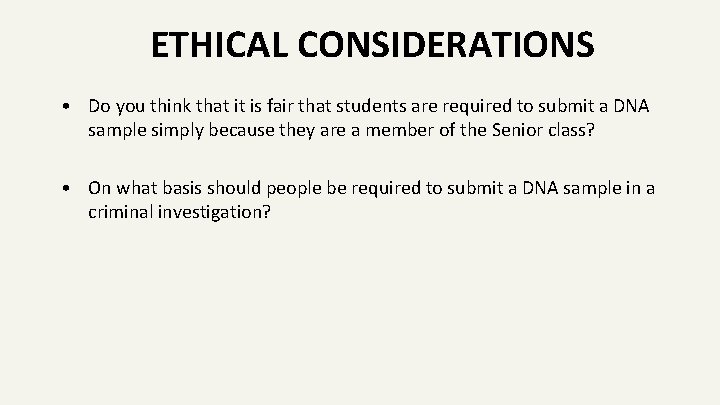The height and width of the screenshot is (405, 720).
Task: Click the phrase 'sample simply' starting second line
Action: (146, 131)
